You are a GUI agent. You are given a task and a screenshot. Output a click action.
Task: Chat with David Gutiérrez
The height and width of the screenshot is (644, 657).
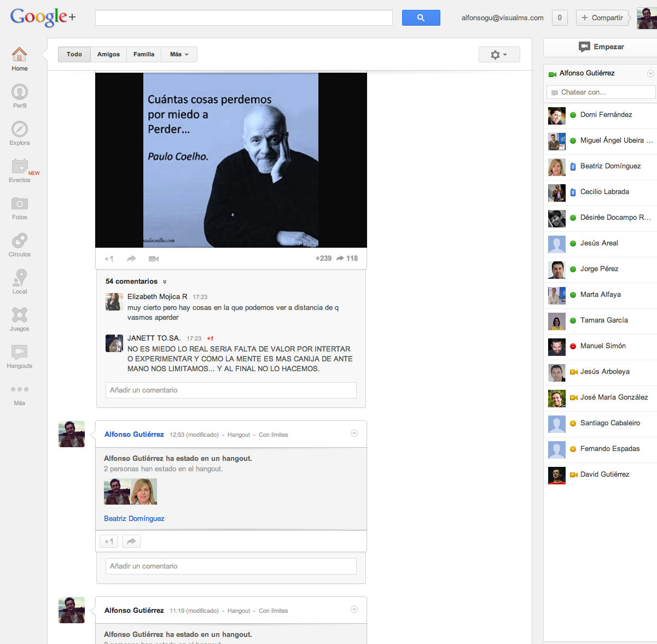[600, 475]
